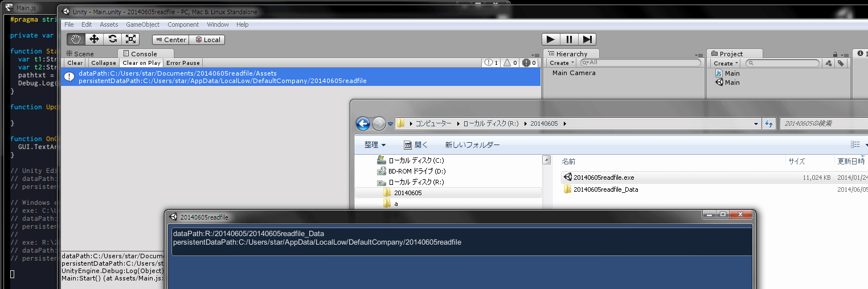Open the Project Create dropdown

pyautogui.click(x=726, y=63)
